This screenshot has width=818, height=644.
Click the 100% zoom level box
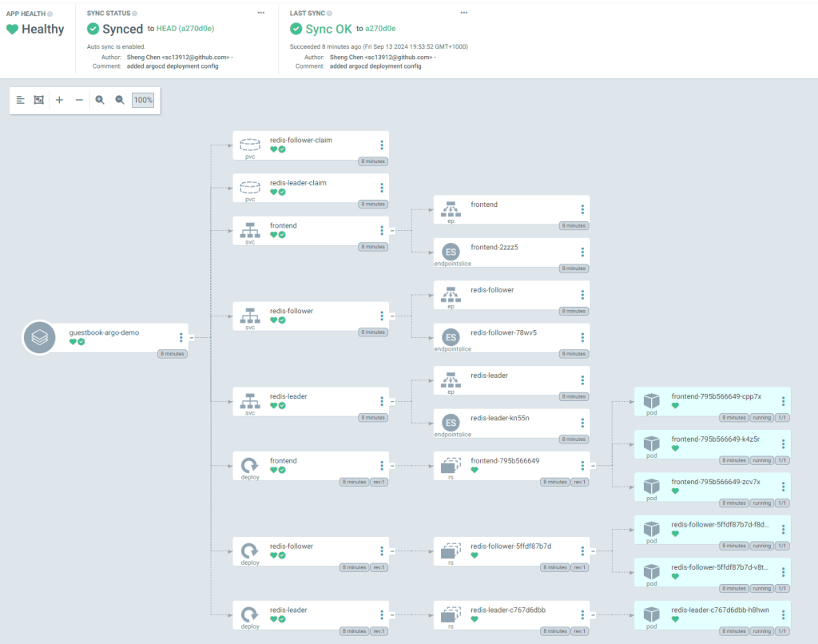pos(143,101)
